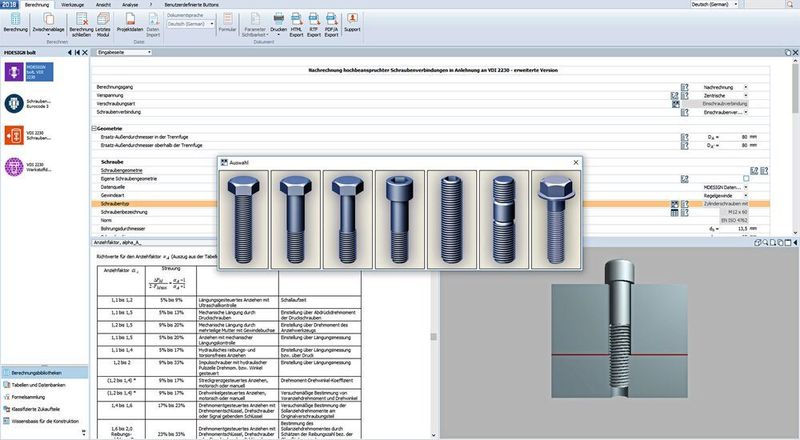Image resolution: width=800 pixels, height=440 pixels.
Task: Click table icon in Schraubenbezeichnung row
Action: pyautogui.click(x=674, y=212)
